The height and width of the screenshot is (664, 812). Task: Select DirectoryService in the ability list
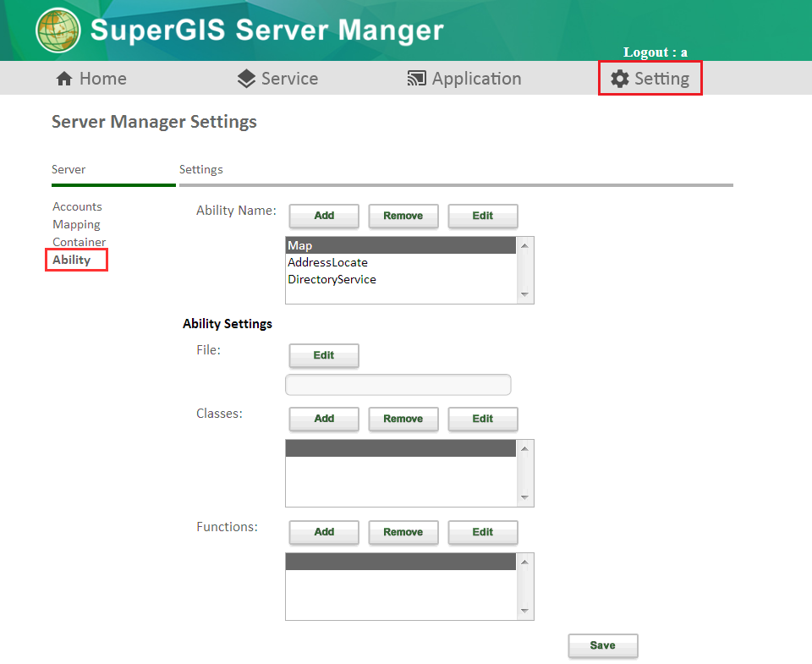[401, 280]
